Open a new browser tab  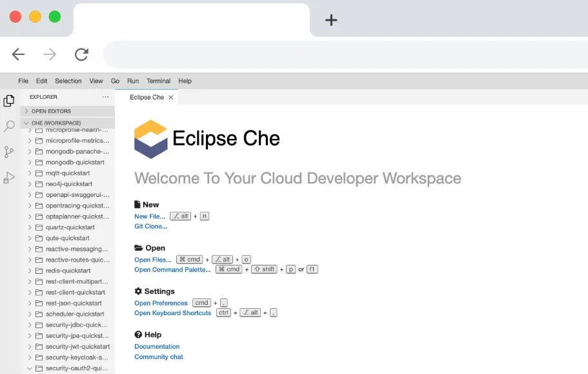tap(331, 20)
